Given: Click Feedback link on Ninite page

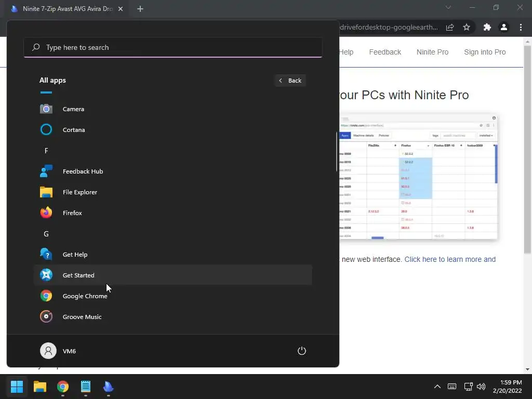Looking at the screenshot, I should click(x=385, y=52).
